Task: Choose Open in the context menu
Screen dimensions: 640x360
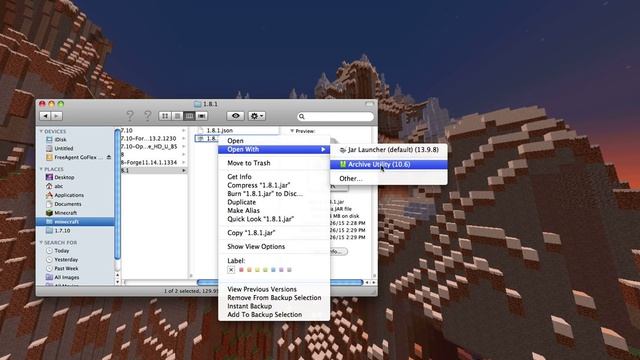Action: 274,141
